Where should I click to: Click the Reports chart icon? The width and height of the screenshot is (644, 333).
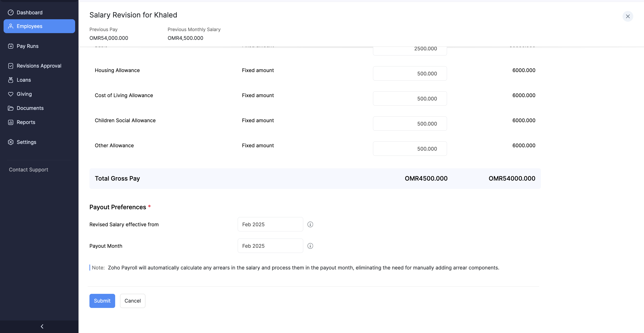(11, 122)
